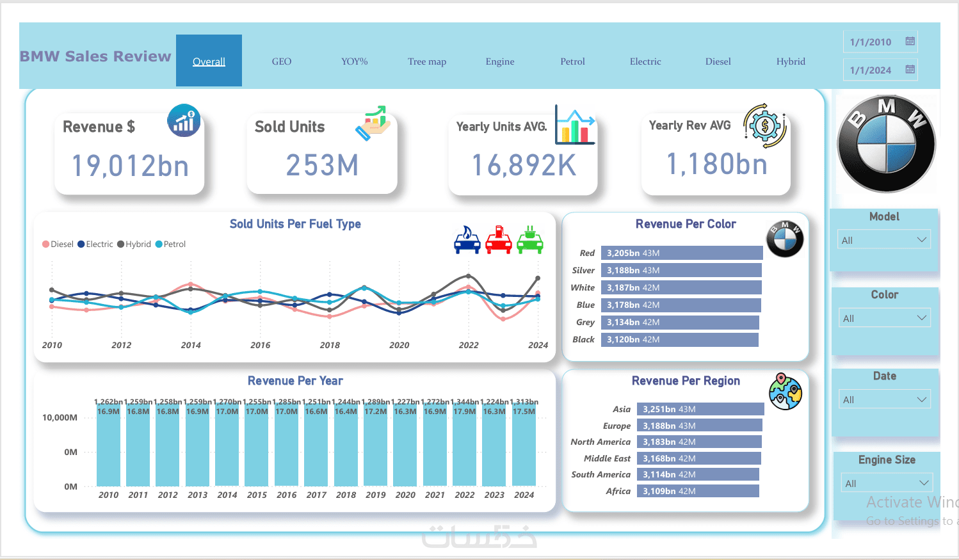Switch to the Overall tab

(209, 61)
